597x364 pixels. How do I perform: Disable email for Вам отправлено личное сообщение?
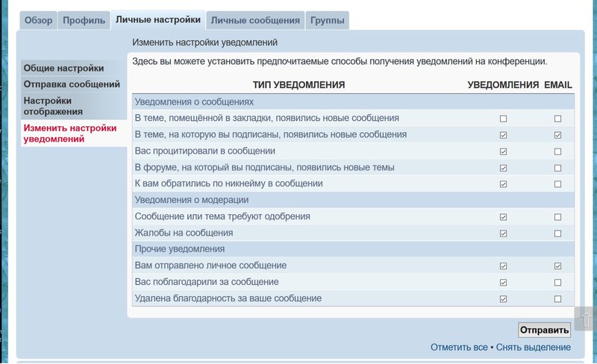coord(557,266)
